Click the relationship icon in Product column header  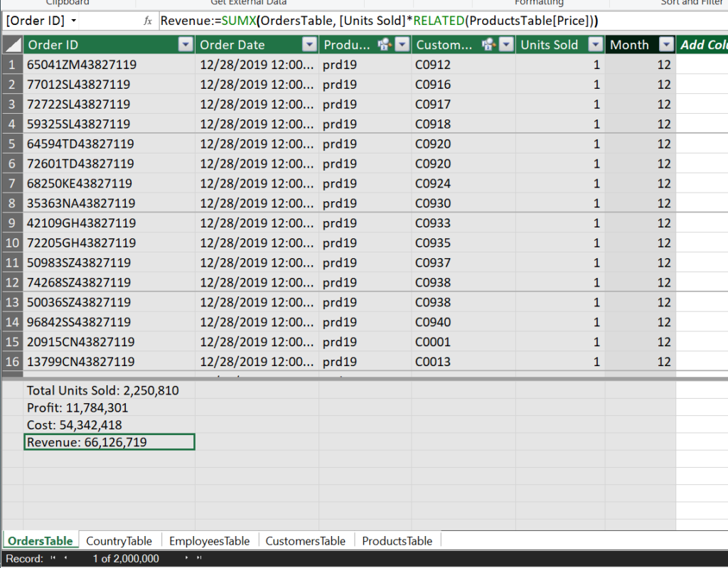coord(385,45)
